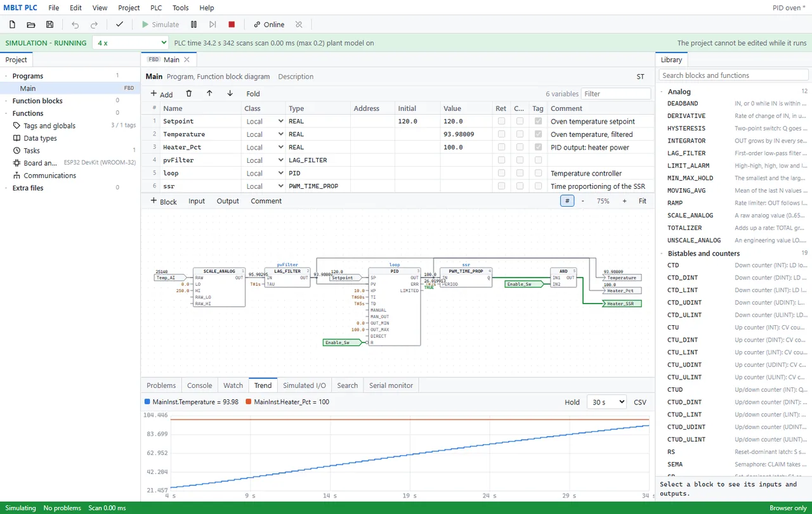Screen dimensions: 812x514
Task: Open the Tools menu
Action: pos(181,8)
